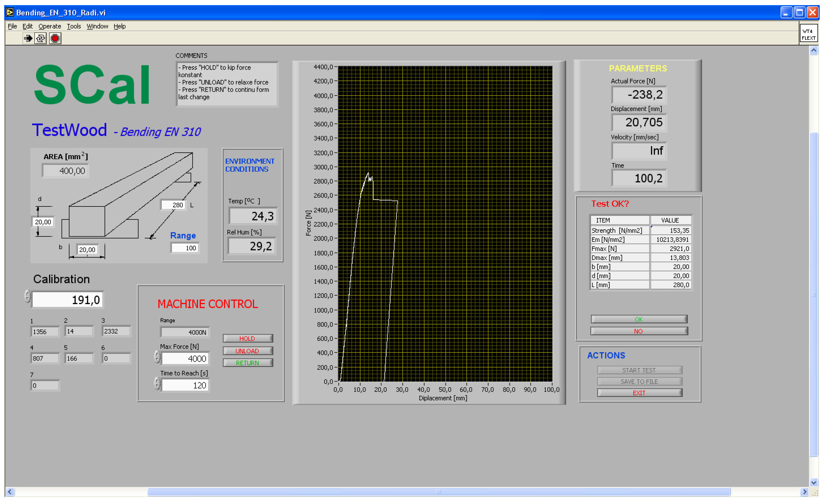Click the Time to Reach stepper
The image size is (825, 504).
[x=157, y=384]
